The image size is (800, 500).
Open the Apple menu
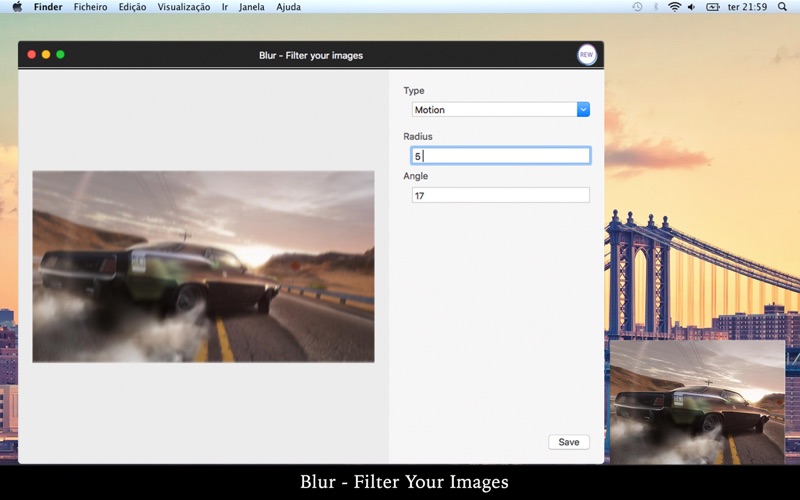[17, 7]
